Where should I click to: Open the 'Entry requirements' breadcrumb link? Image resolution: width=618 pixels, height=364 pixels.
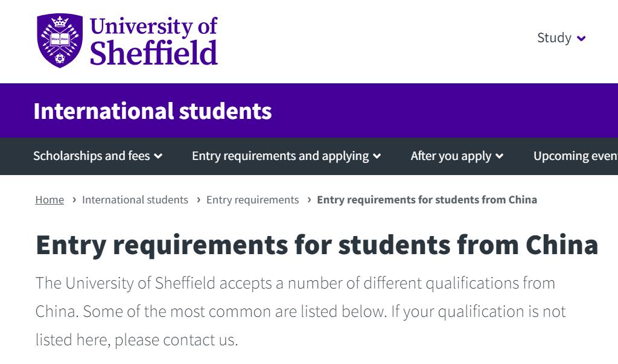(252, 200)
